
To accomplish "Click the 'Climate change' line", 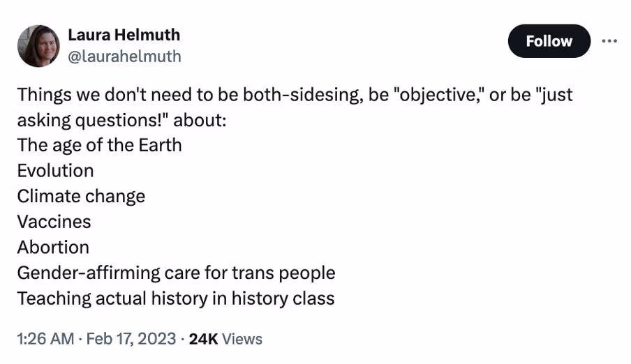I will pos(81,196).
